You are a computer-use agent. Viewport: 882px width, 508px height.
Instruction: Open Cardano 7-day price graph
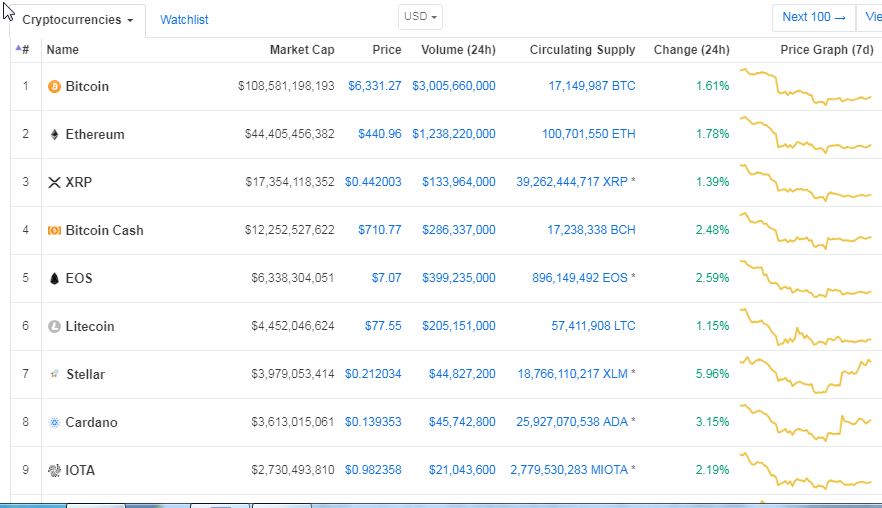(806, 422)
